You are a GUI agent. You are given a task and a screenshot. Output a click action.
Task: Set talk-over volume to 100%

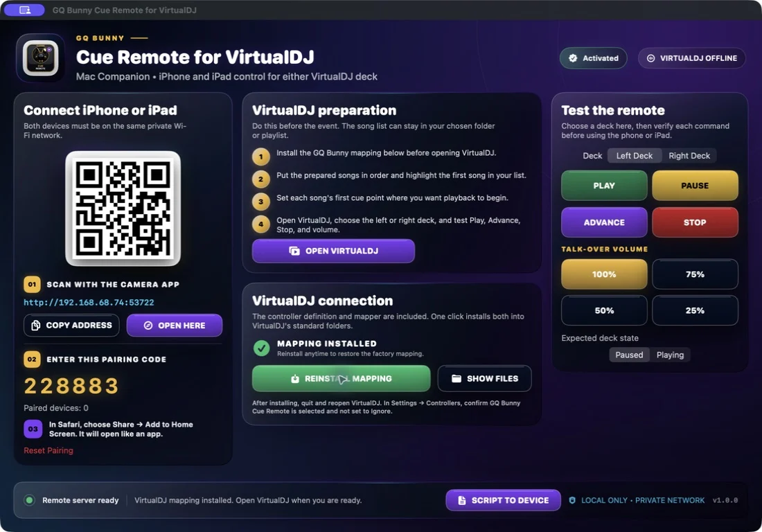(x=604, y=274)
